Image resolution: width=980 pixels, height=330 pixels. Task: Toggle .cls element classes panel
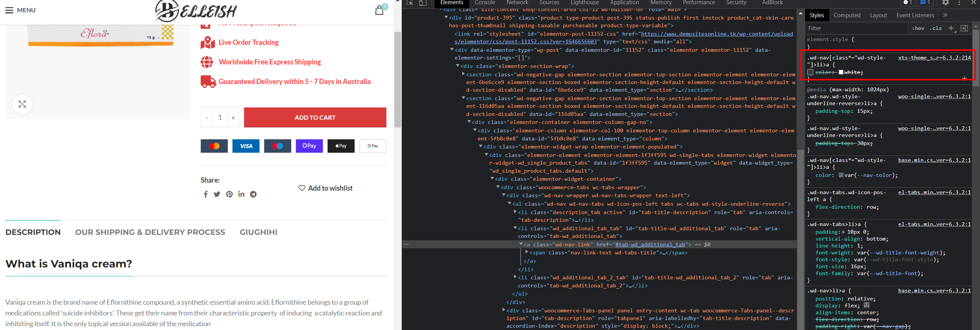click(x=935, y=28)
